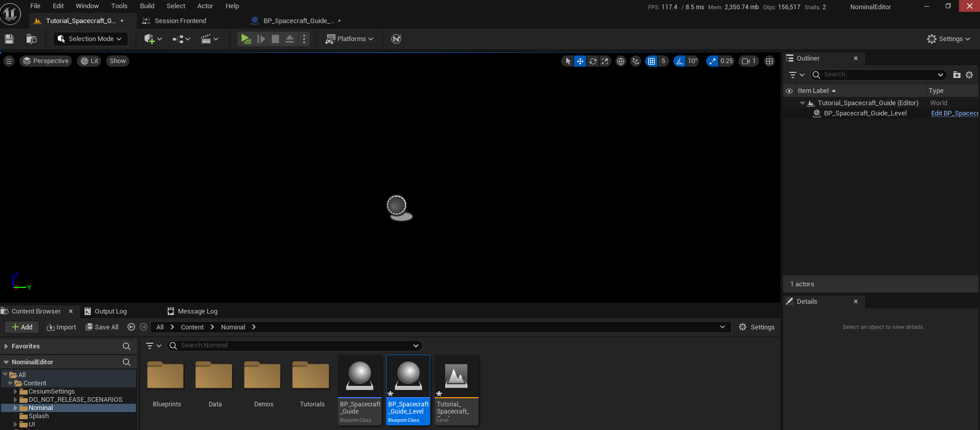Screen dimensions: 980x430
Task: Open the Build menu
Action: [147, 6]
